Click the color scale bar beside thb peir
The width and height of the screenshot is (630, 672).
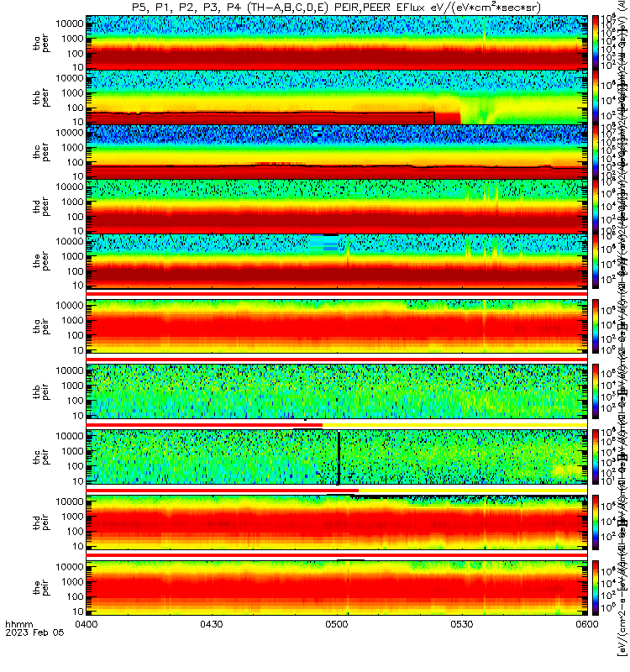[x=596, y=391]
